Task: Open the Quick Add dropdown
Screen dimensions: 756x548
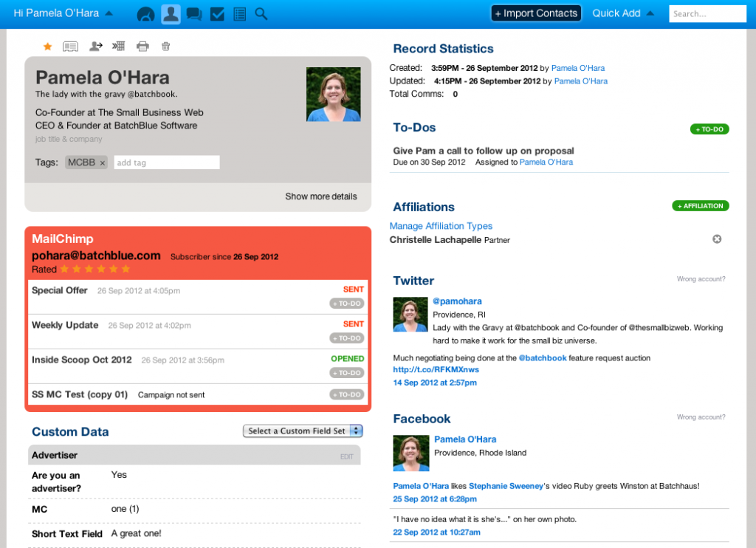Action: tap(623, 13)
